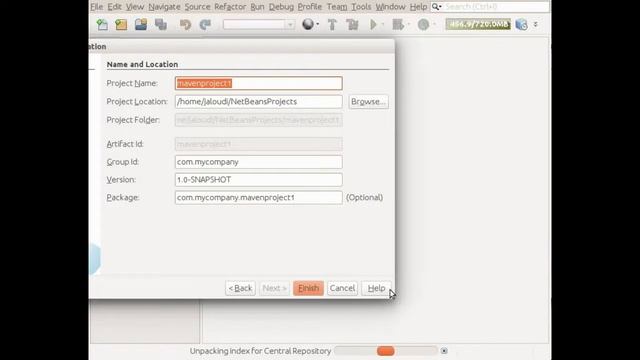640x360 pixels.
Task: Open the Help menu
Action: 418,7
